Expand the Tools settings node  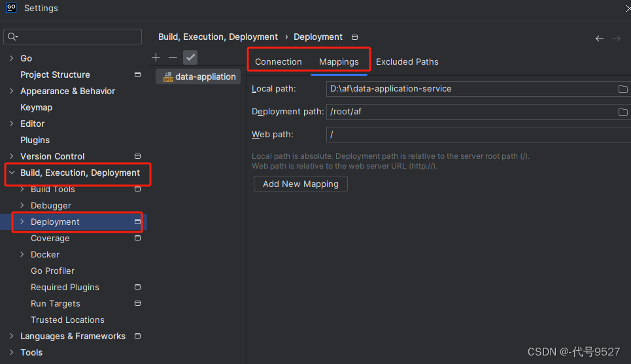pos(12,352)
